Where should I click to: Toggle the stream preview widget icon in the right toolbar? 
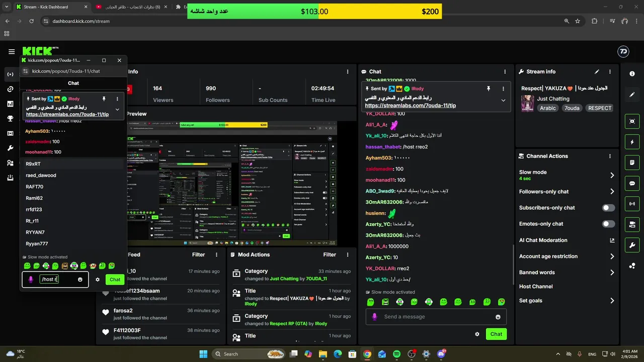pyautogui.click(x=632, y=121)
